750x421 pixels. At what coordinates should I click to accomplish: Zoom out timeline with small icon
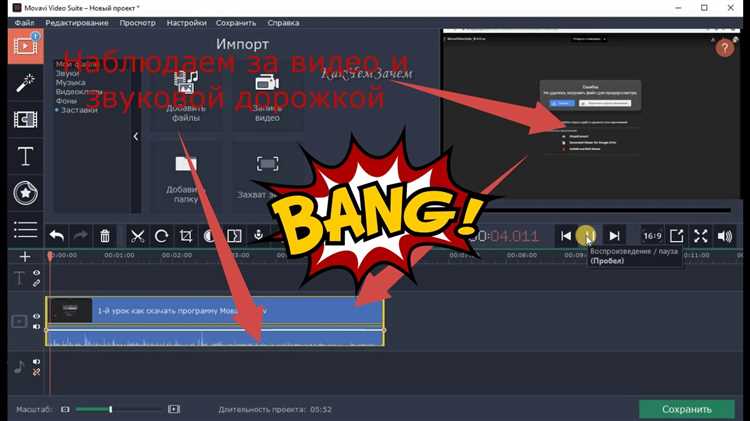[x=65, y=410]
